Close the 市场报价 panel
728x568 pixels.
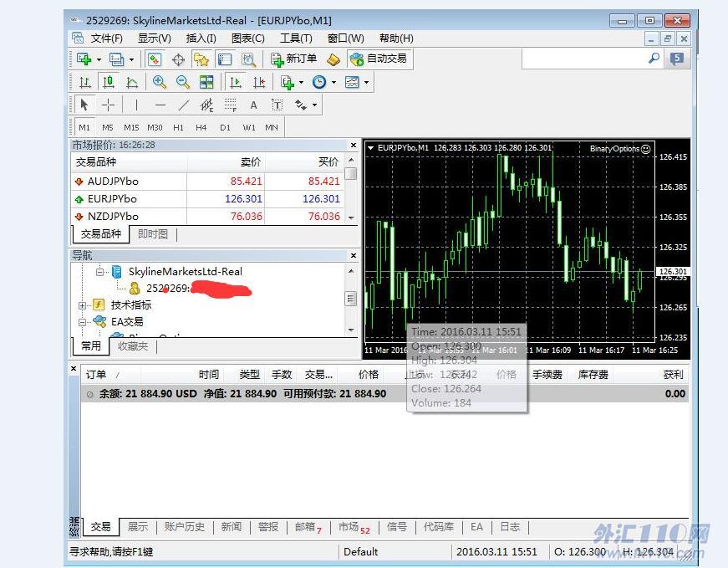(354, 146)
